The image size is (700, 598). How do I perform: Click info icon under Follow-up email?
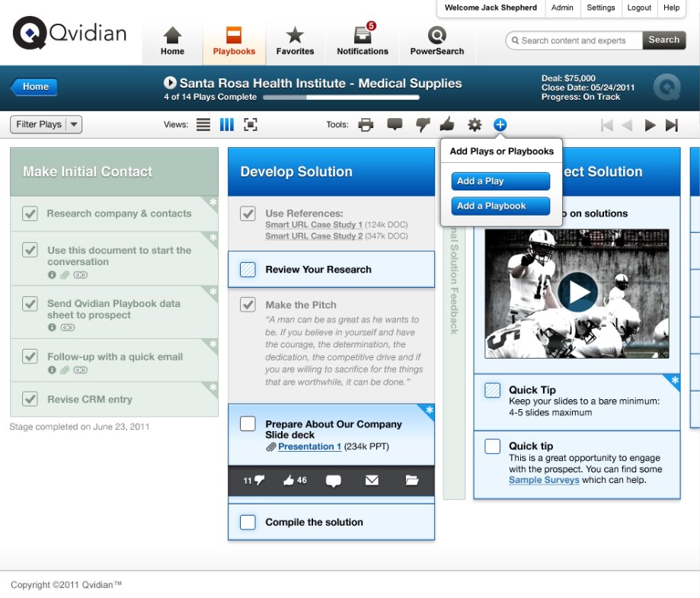[x=52, y=369]
